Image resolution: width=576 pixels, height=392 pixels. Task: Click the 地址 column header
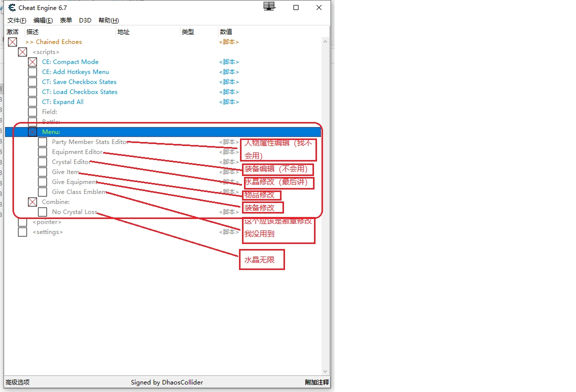pyautogui.click(x=123, y=32)
